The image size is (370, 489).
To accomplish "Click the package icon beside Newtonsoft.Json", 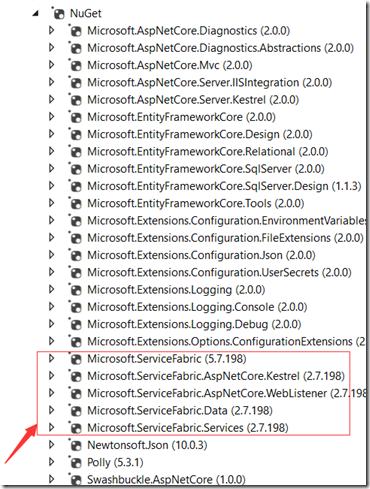I will coord(76,445).
